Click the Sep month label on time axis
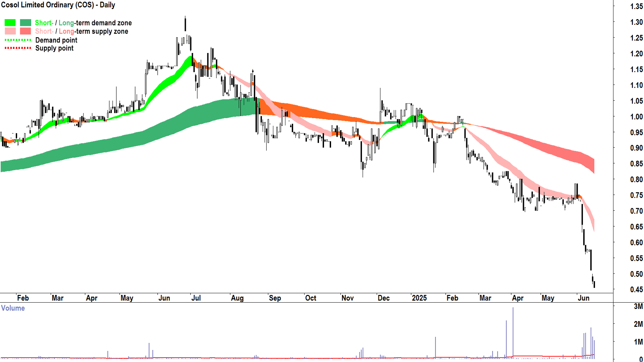This screenshot has width=644, height=362. pyautogui.click(x=275, y=298)
